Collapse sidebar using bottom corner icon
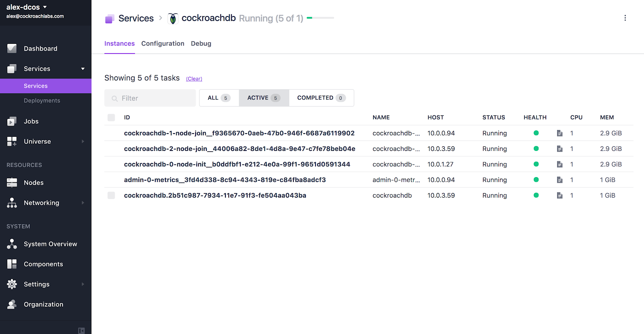The height and width of the screenshot is (334, 644). pos(81,330)
